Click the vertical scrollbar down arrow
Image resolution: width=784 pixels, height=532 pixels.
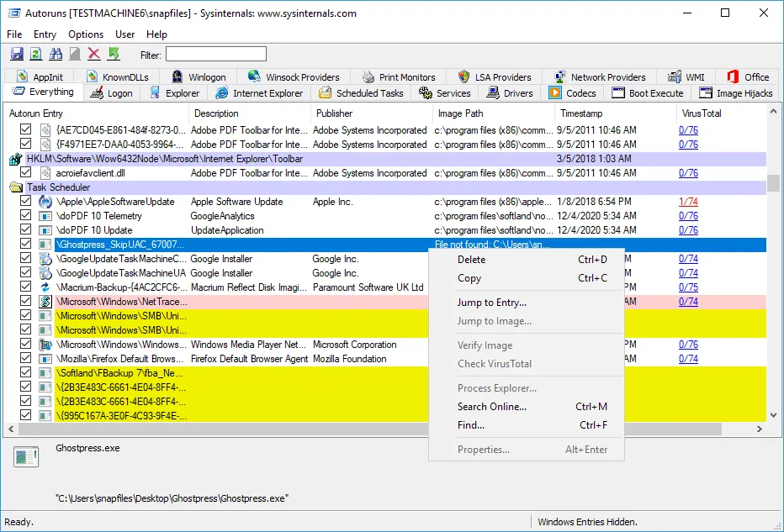click(773, 414)
